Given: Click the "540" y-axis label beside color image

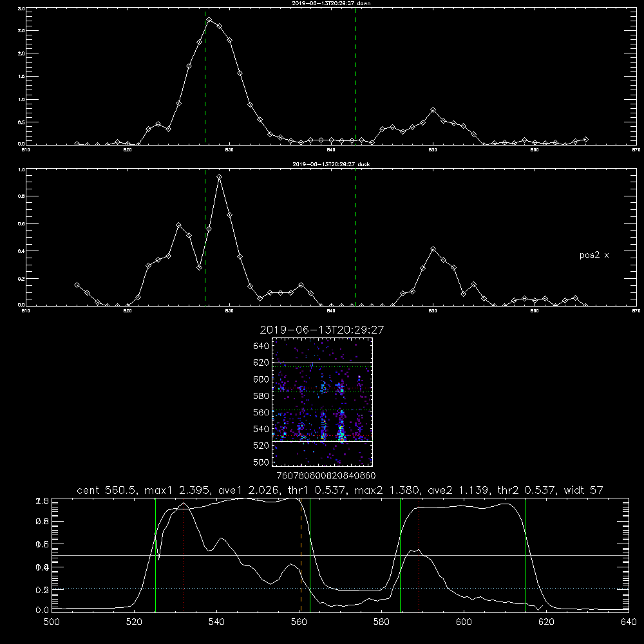Looking at the screenshot, I should point(261,429).
